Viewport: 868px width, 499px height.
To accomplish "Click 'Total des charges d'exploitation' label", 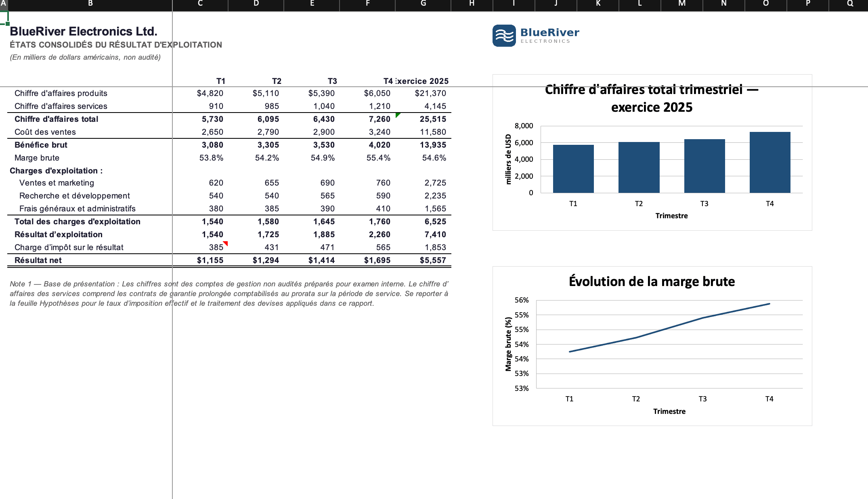I will [78, 221].
